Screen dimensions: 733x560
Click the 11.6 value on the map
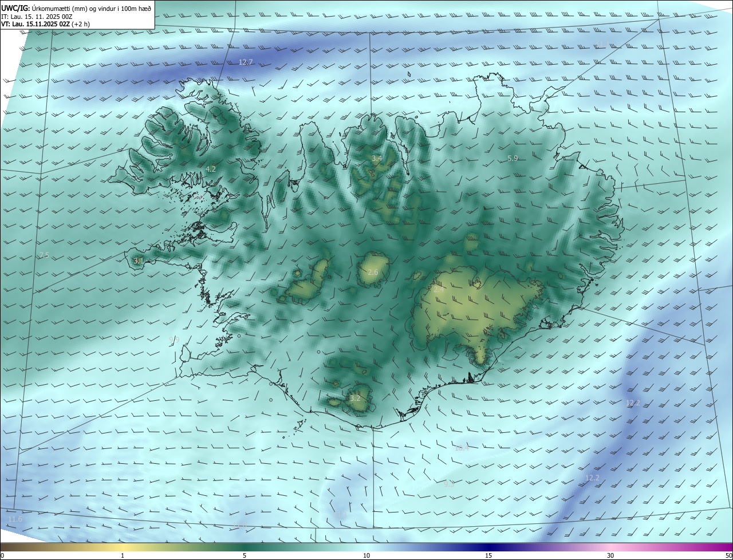coord(15,519)
